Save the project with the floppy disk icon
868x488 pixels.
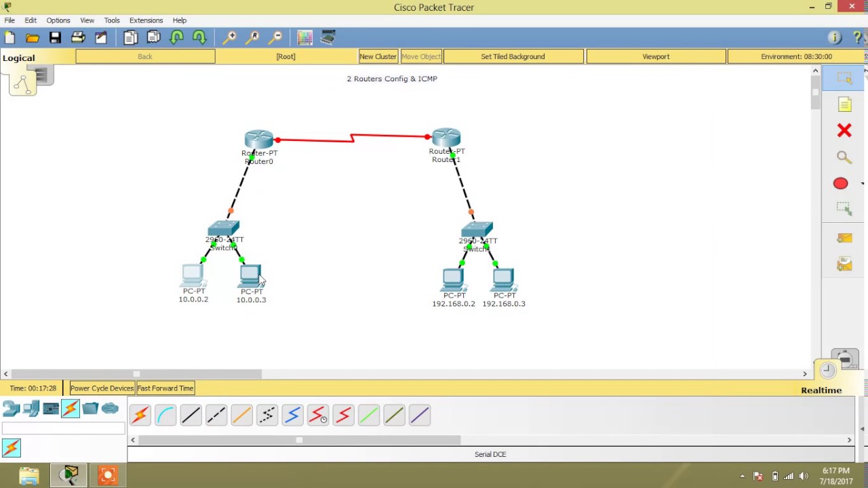(x=55, y=38)
